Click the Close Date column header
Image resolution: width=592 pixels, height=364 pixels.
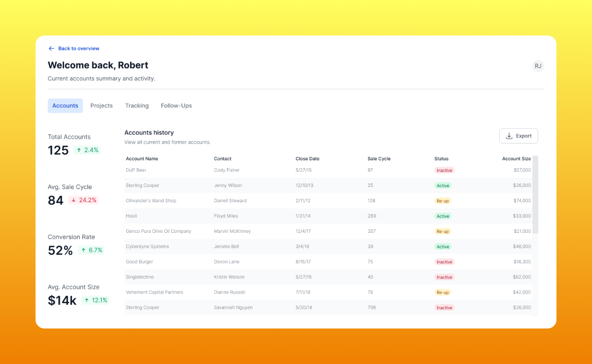(307, 159)
